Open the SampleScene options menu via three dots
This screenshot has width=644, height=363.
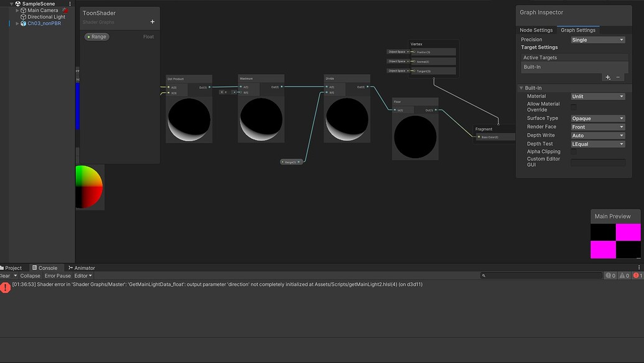click(x=70, y=4)
